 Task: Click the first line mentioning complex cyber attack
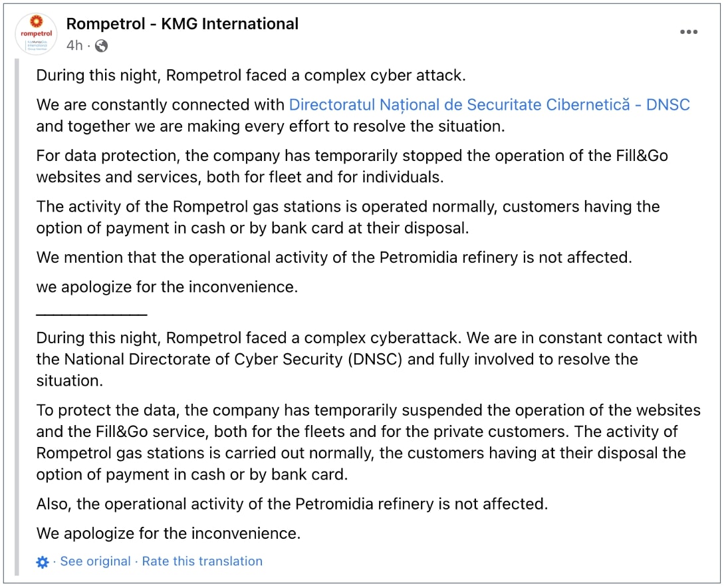[x=251, y=75]
